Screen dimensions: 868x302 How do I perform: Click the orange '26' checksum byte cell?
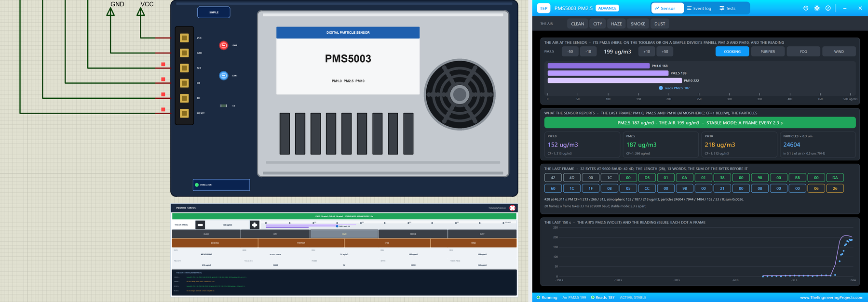coord(835,188)
